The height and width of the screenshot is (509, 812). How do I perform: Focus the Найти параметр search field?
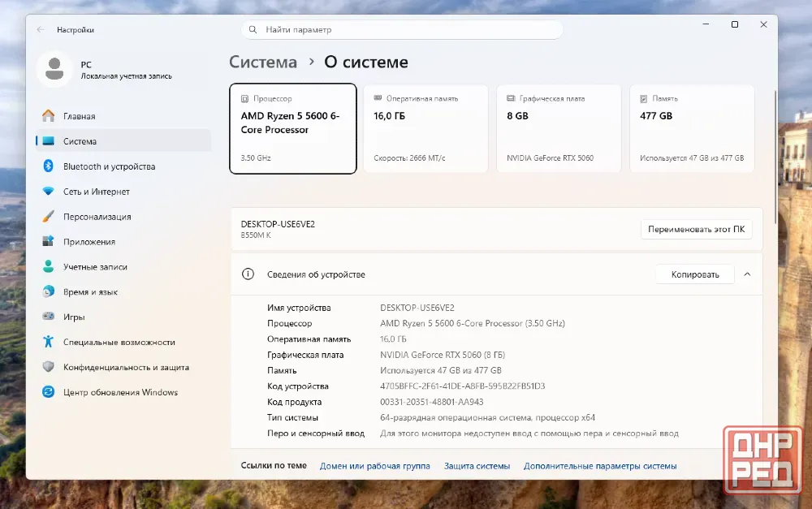(402, 29)
